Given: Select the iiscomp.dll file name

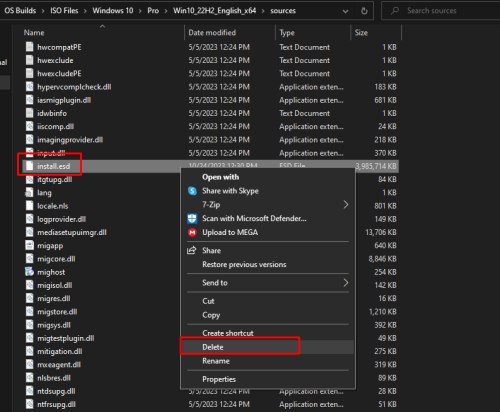Looking at the screenshot, I should tap(56, 127).
